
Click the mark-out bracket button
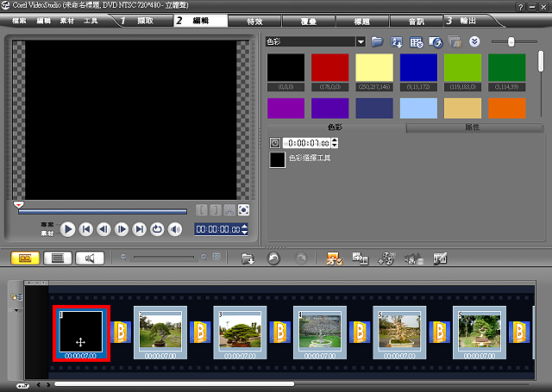point(216,210)
